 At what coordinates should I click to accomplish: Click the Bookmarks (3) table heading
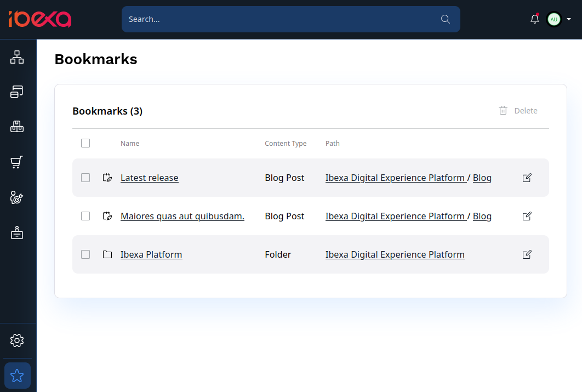(107, 111)
